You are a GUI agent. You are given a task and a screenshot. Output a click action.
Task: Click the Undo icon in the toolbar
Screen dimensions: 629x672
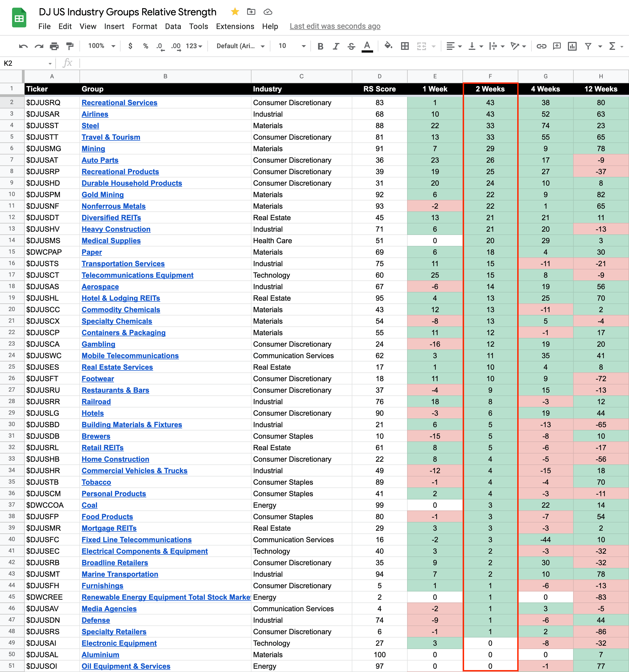[23, 46]
